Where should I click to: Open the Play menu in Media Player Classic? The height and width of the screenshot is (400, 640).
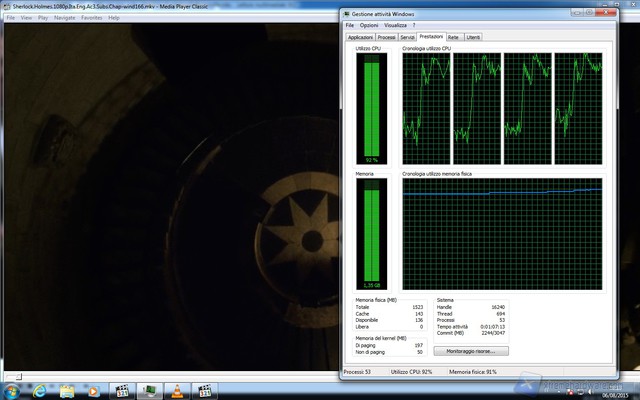click(x=41, y=17)
